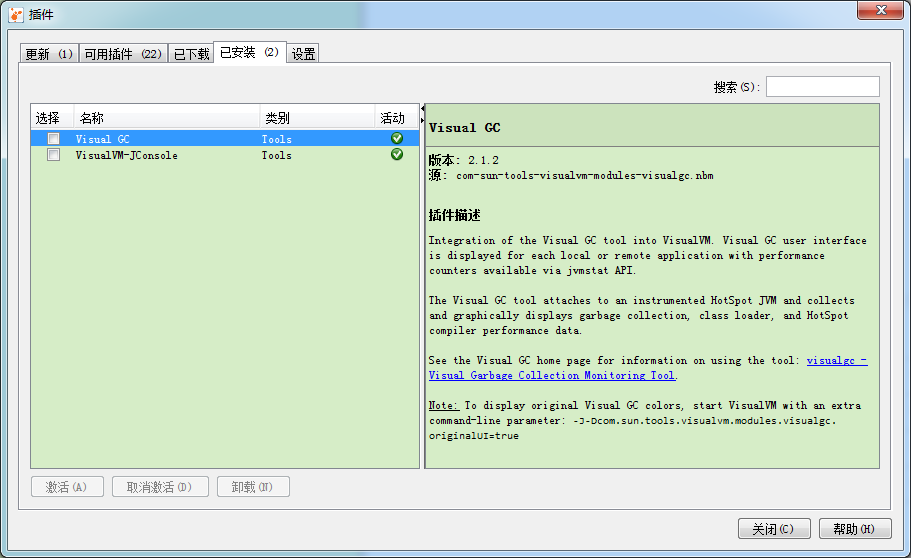Open the 可用插件 (22) tab
The height and width of the screenshot is (558, 911).
pos(123,53)
